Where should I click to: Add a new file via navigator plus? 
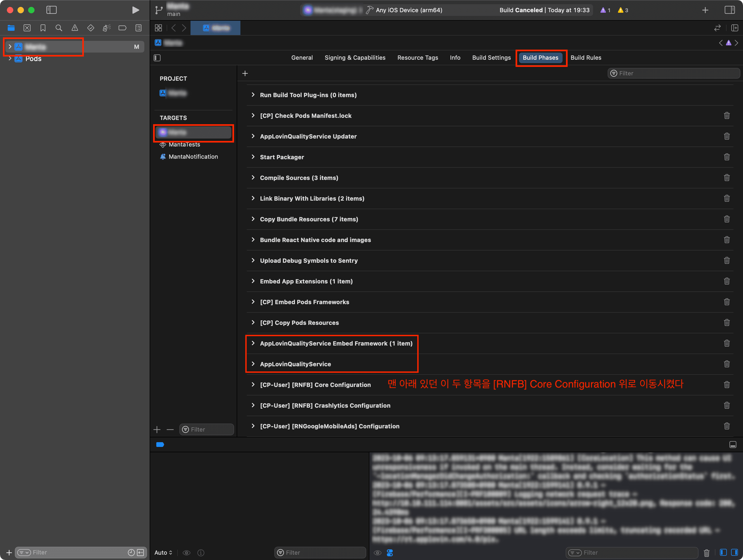click(x=9, y=552)
